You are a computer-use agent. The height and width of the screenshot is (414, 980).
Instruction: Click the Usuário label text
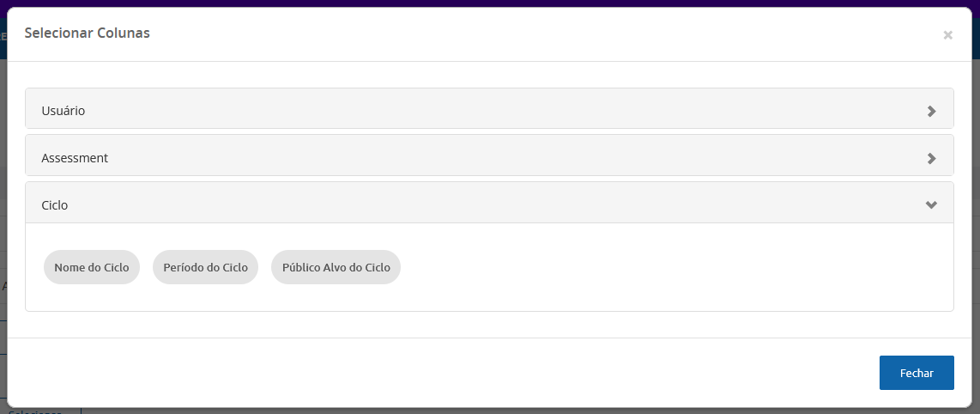[x=64, y=111]
